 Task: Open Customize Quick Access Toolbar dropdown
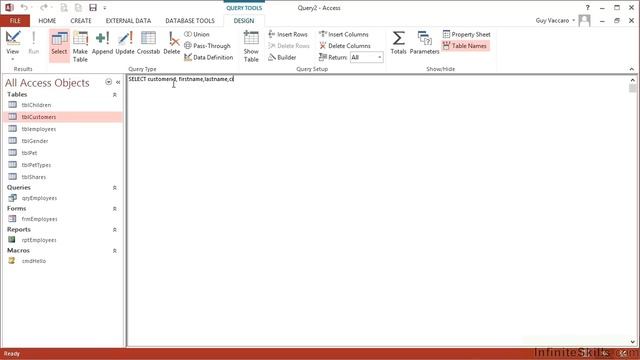[x=105, y=8]
